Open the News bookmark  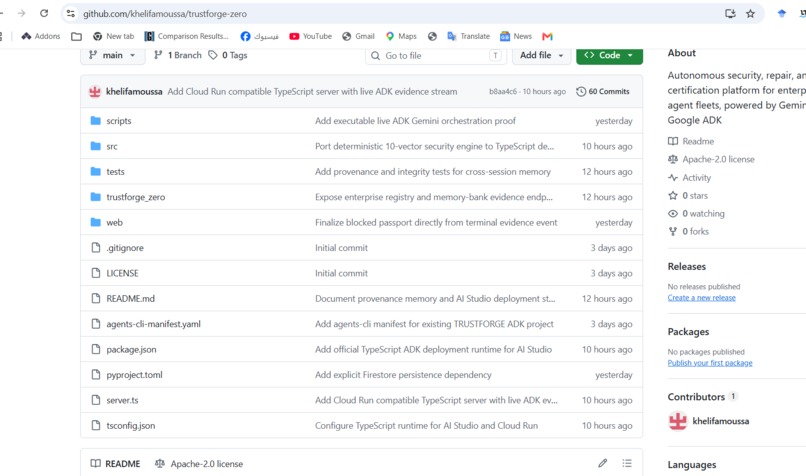[x=516, y=36]
